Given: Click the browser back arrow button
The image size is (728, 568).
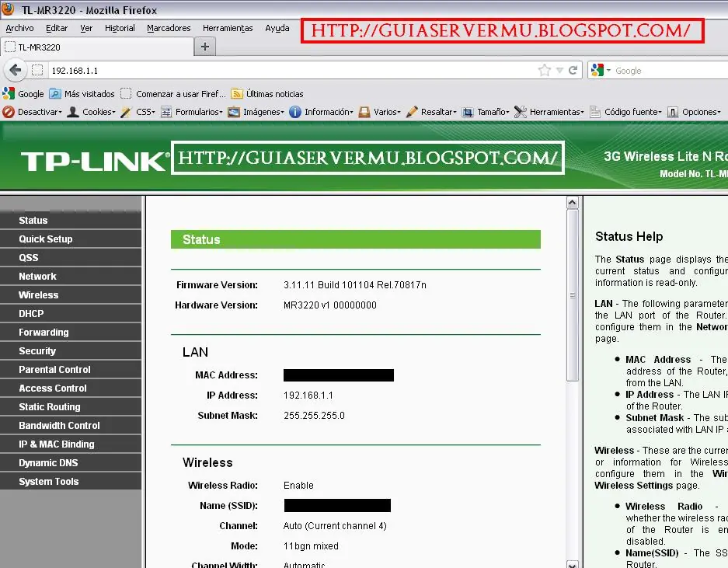Looking at the screenshot, I should click(15, 70).
